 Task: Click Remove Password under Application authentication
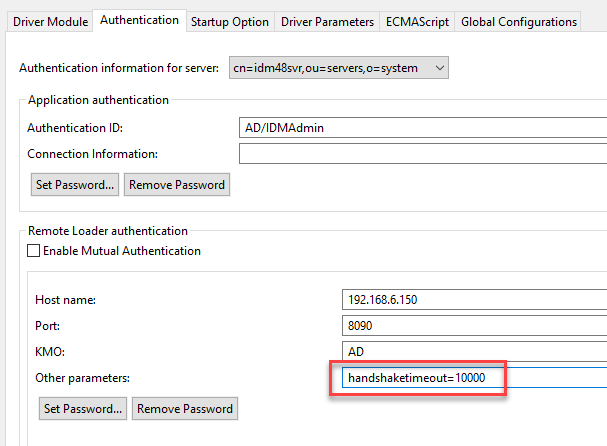pyautogui.click(x=177, y=185)
